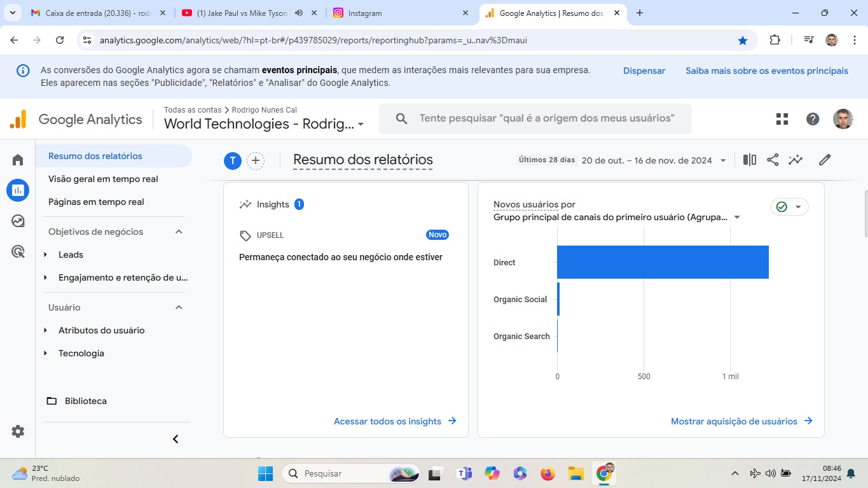Viewport: 868px width, 488px height.
Task: Click the Novos usuários metric label
Action: (526, 204)
